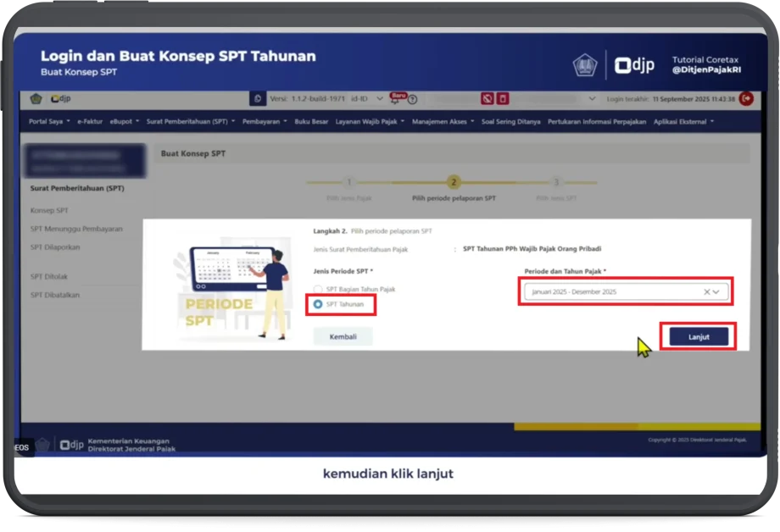This screenshot has height=532, width=780.
Task: Open Konsep SPT in the sidebar
Action: tap(49, 210)
